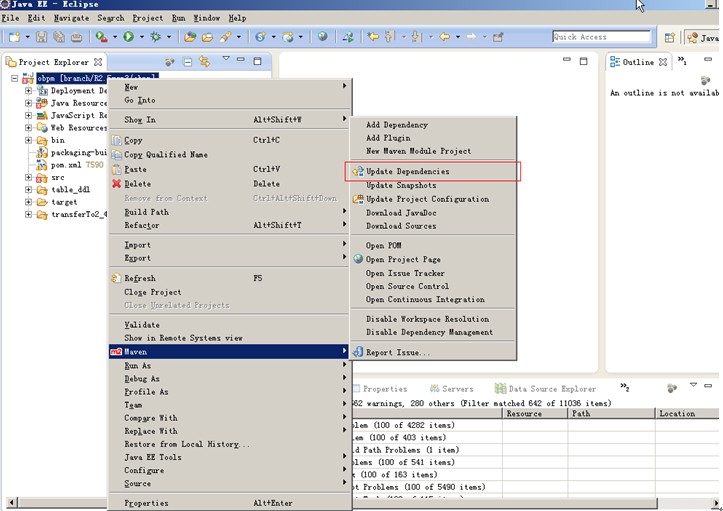This screenshot has width=723, height=511.
Task: Select Update Project Configuration in Maven submenu
Action: [x=433, y=199]
